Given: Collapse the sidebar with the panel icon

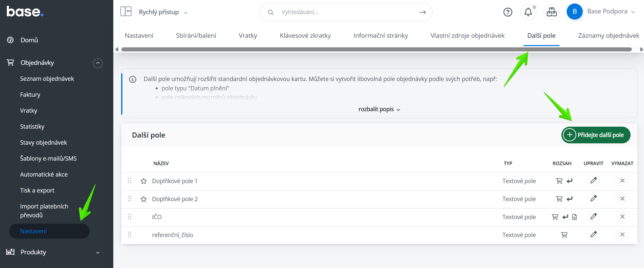Looking at the screenshot, I should coord(126,12).
